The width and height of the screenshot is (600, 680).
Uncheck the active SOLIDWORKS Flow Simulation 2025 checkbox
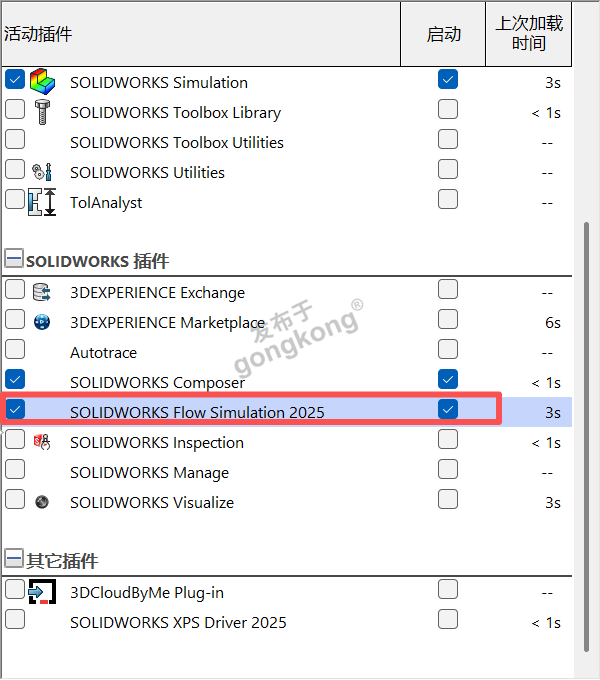15,410
